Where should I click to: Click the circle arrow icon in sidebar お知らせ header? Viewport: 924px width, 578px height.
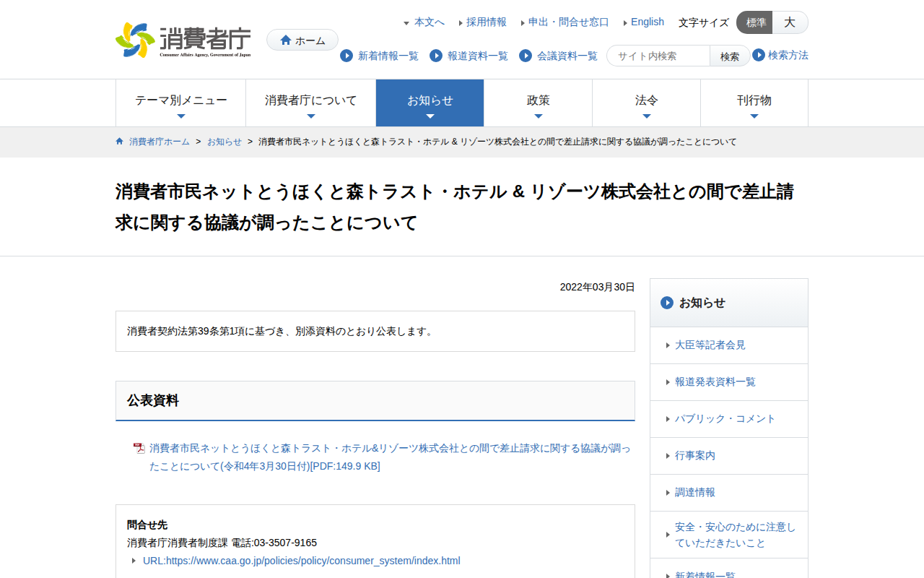[x=666, y=303]
